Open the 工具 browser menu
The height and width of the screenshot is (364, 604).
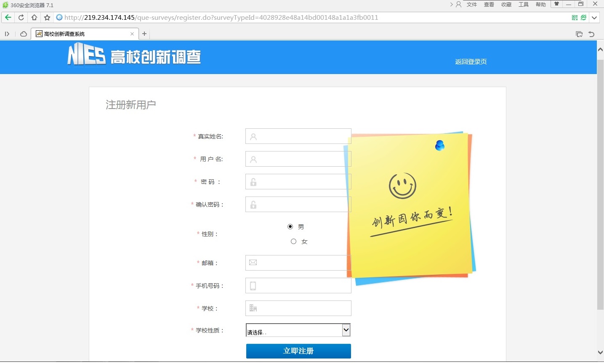click(523, 5)
